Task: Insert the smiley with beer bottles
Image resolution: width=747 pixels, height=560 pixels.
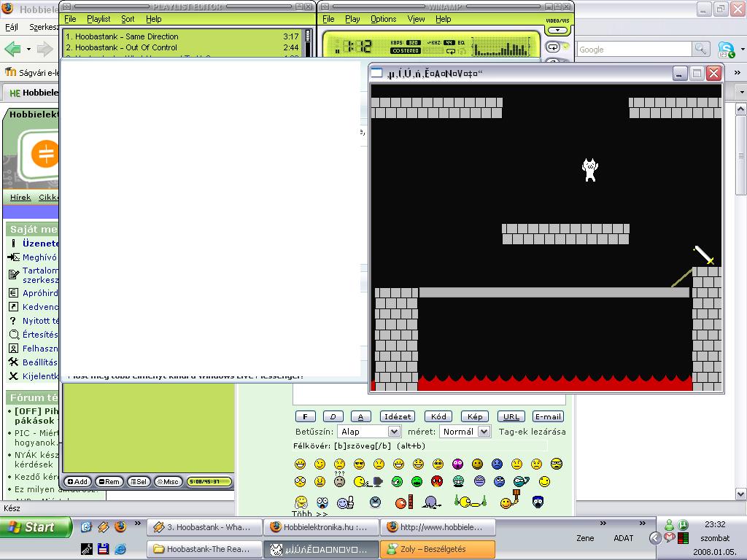Action: pyautogui.click(x=471, y=502)
